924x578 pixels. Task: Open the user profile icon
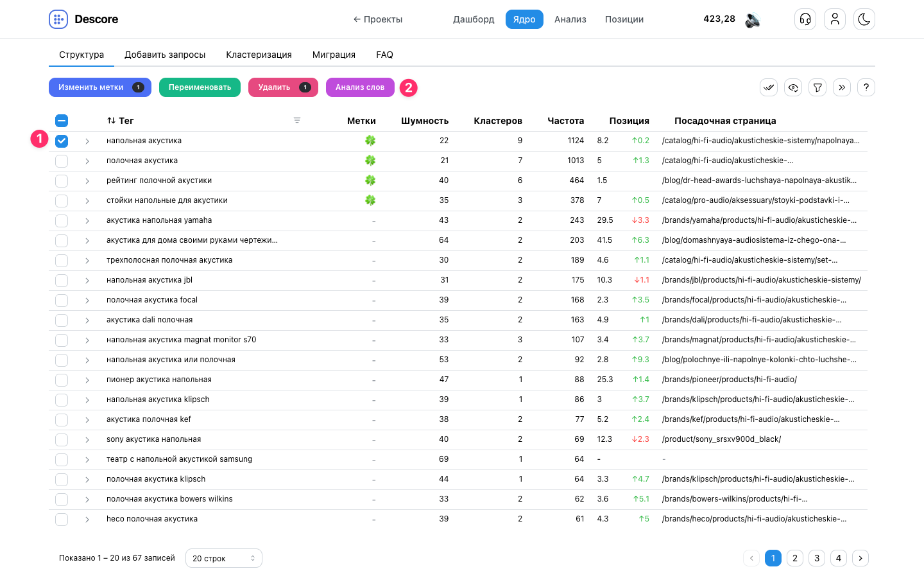835,19
